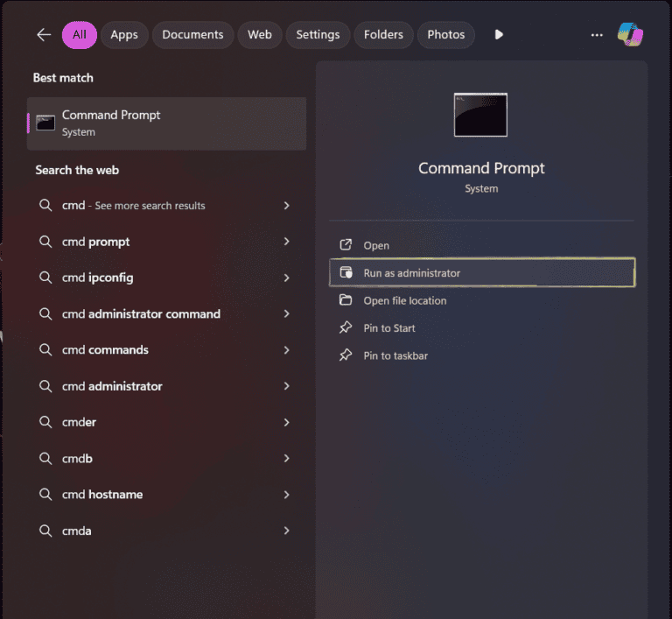This screenshot has width=672, height=619.
Task: Select the 'cmd hostname' suggestion text
Action: pos(102,495)
